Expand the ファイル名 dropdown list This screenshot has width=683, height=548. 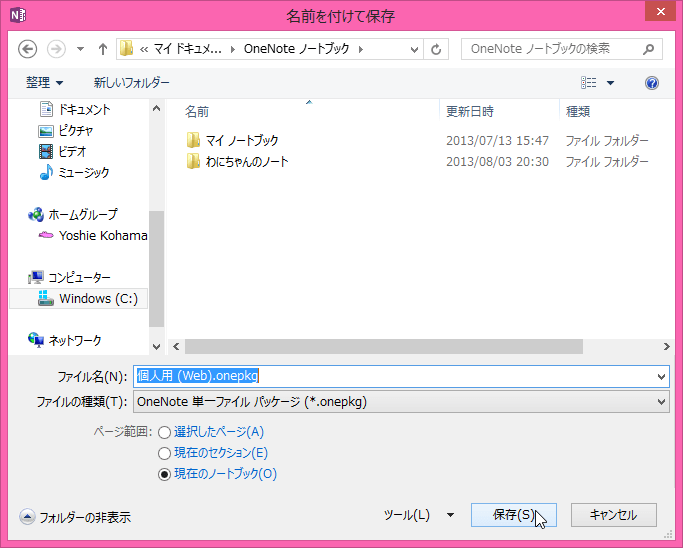coord(661,376)
